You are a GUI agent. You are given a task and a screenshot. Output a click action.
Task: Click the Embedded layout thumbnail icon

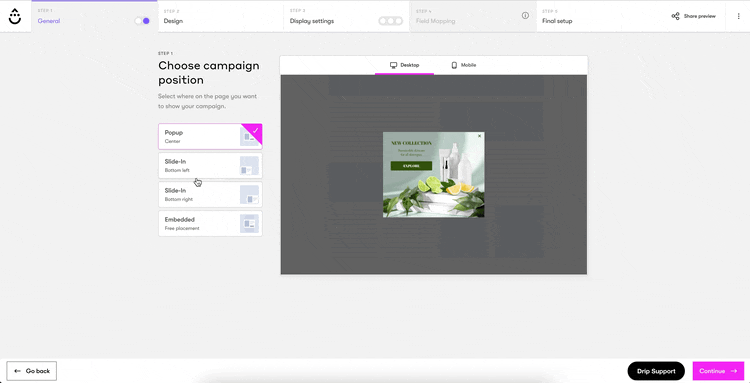coord(249,223)
